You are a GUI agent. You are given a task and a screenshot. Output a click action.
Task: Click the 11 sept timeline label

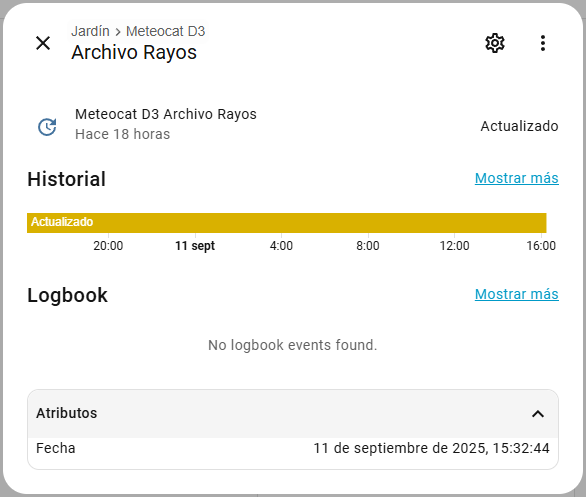[195, 246]
